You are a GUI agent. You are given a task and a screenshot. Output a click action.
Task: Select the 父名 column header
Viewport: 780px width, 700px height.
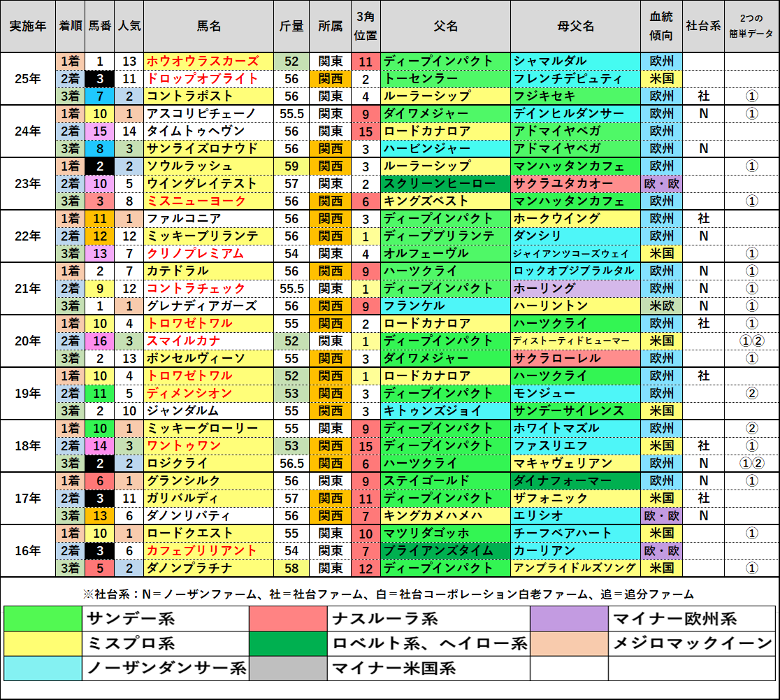446,27
